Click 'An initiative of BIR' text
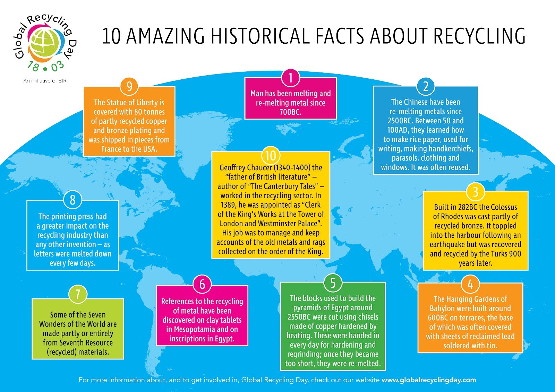The image size is (555, 392). tap(45, 81)
